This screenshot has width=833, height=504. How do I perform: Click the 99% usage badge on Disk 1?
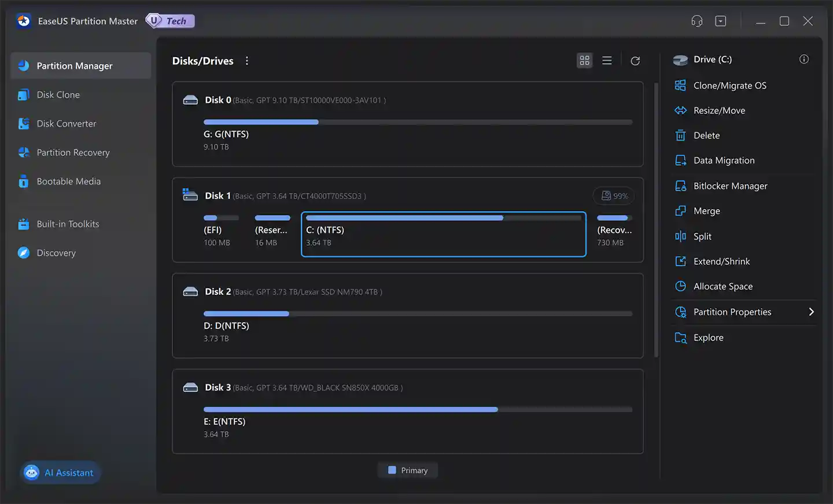[614, 196]
